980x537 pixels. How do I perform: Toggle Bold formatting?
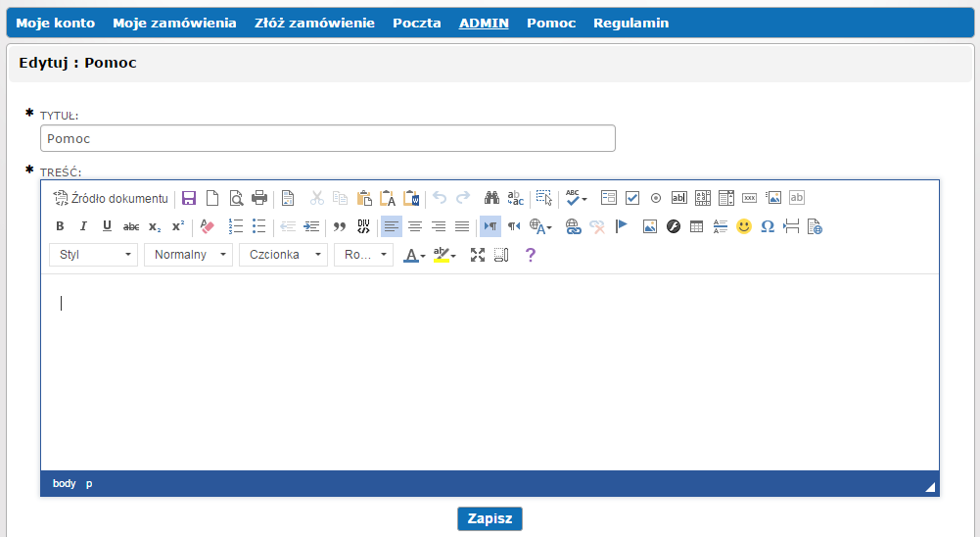click(60, 226)
